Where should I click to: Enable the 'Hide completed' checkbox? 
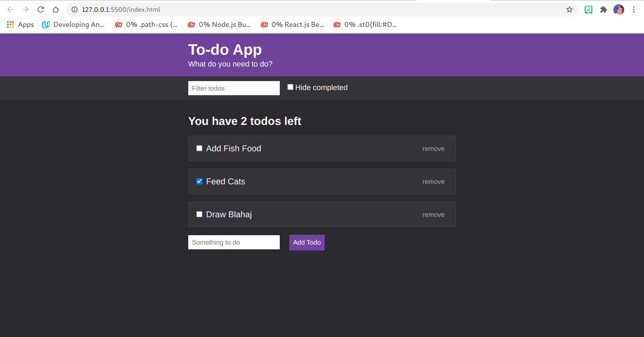click(290, 86)
